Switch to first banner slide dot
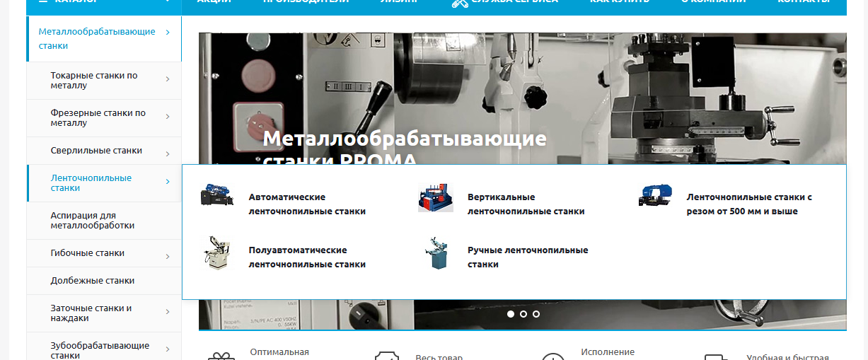868x360 pixels. point(511,314)
